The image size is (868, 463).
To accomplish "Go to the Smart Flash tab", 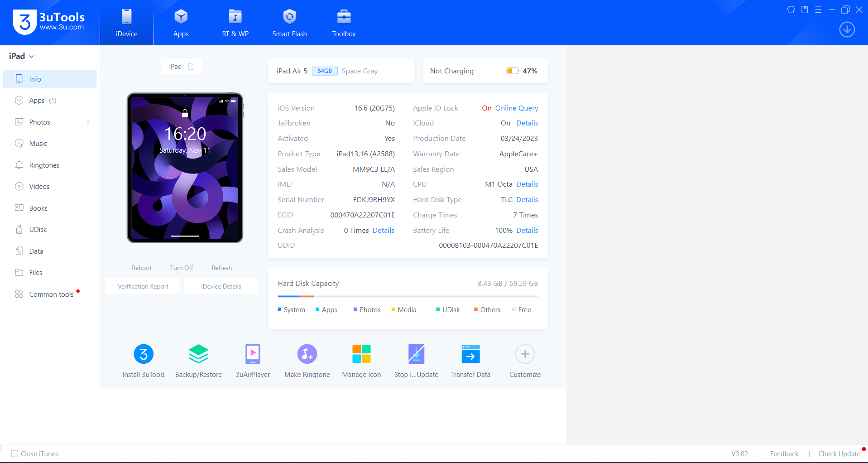I will [x=290, y=23].
